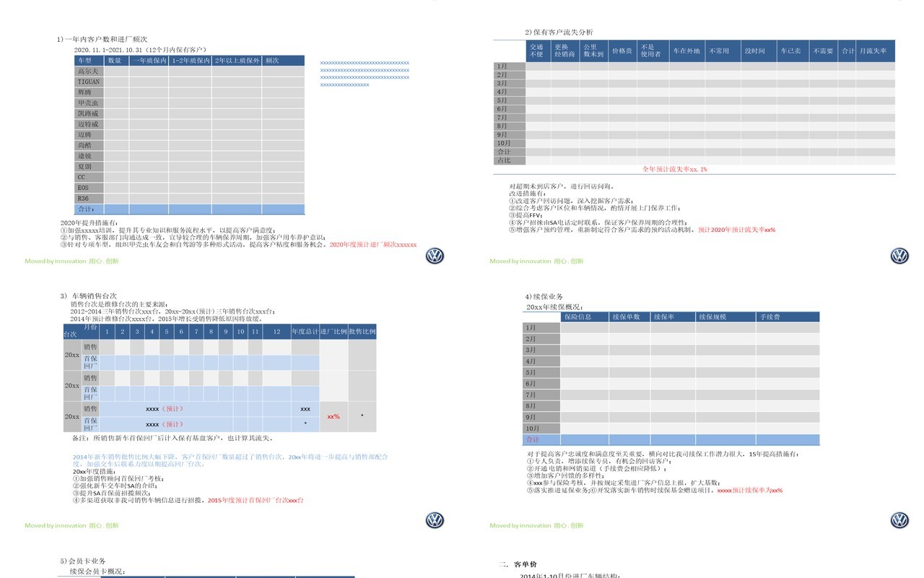
Task: Click the '不需要' column header
Action: 824,51
